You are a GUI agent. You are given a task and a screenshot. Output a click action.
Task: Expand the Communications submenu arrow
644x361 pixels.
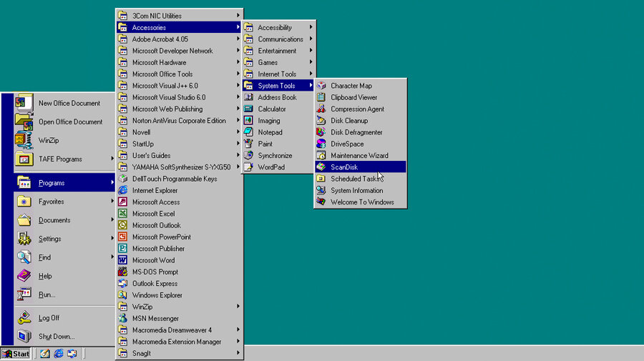tap(311, 39)
